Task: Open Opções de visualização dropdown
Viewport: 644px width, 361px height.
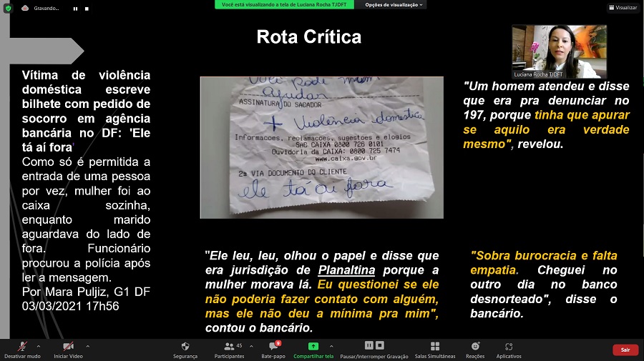Action: point(394,4)
